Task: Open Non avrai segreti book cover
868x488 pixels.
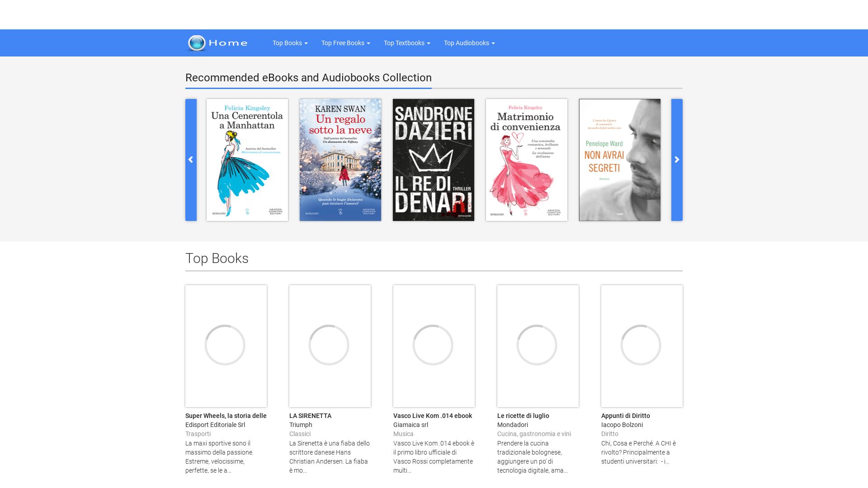Action: (x=620, y=160)
